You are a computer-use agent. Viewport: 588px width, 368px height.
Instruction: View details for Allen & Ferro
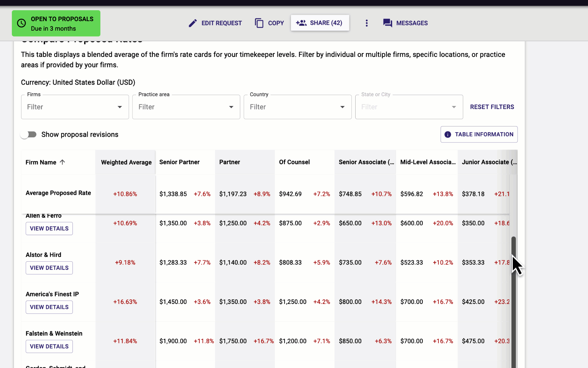[49, 229]
